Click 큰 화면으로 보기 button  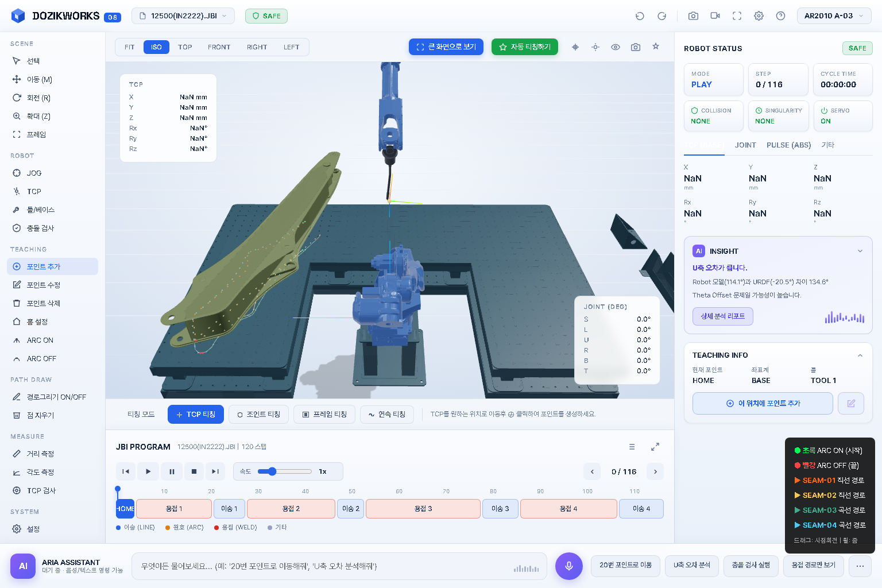pos(446,47)
